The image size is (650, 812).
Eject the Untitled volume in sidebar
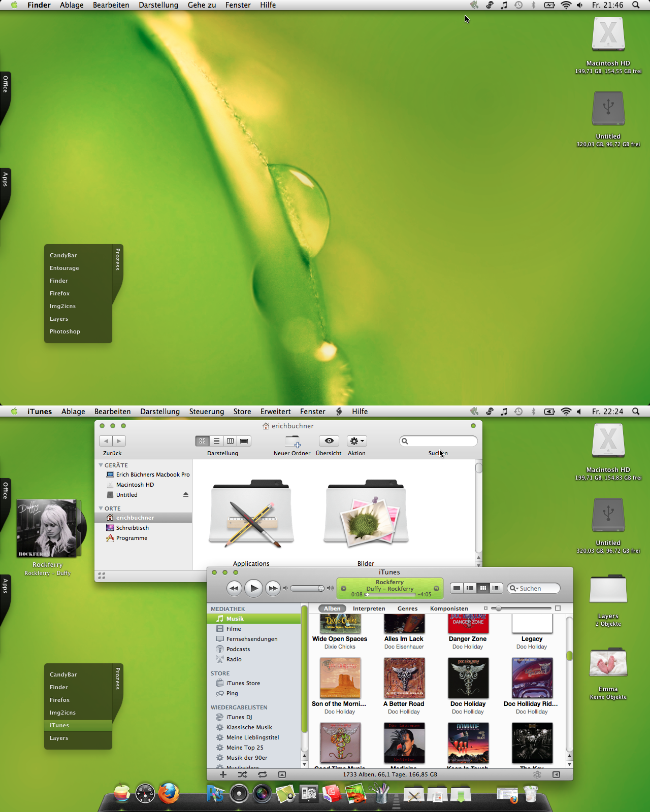coord(186,495)
